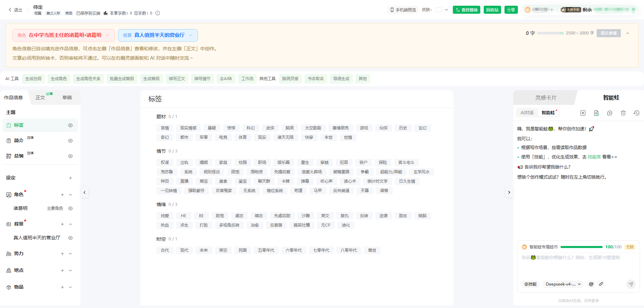Click the trash icon in the 智能蛙 panel
644x308 pixels.
(623, 113)
